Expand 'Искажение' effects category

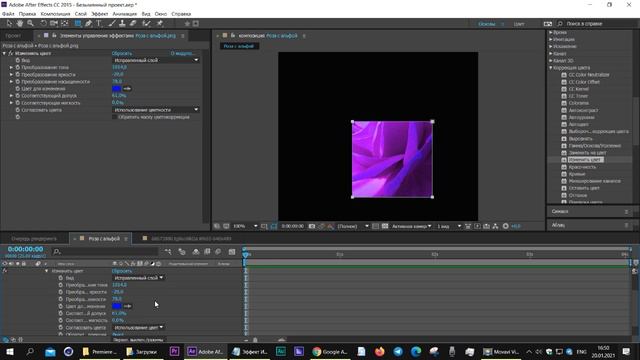click(551, 47)
